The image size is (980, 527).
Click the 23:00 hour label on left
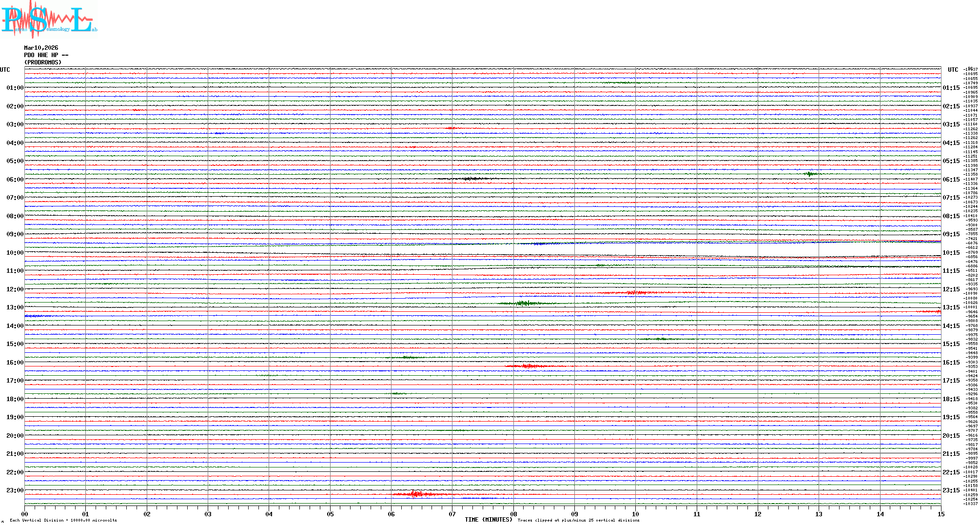15,490
